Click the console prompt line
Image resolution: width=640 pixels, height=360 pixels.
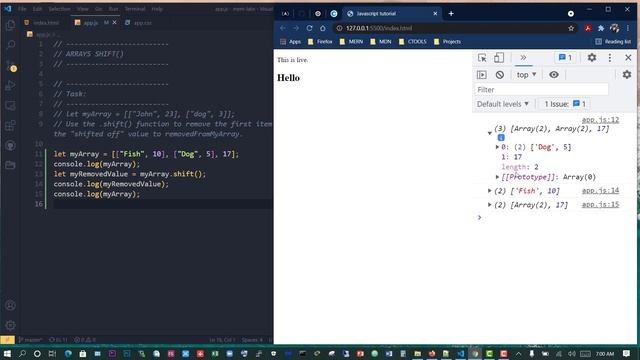555,218
